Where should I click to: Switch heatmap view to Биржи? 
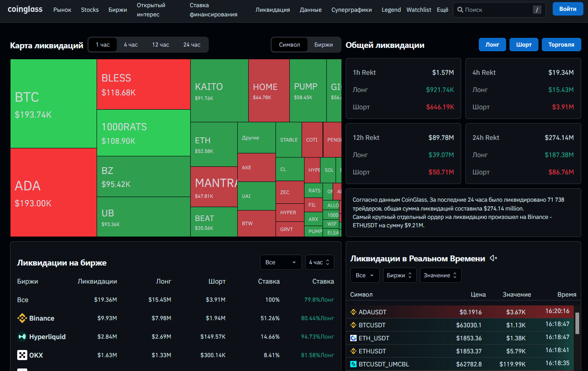[x=323, y=45]
